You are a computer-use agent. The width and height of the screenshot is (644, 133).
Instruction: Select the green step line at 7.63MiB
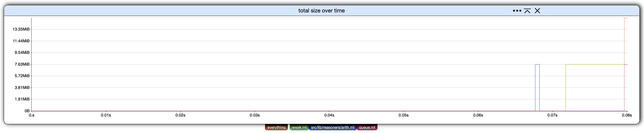595,64
